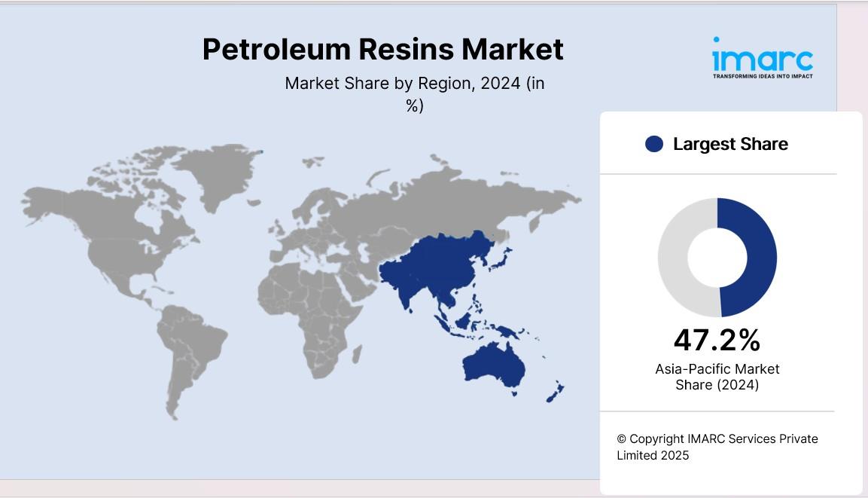
Task: Click the African continent on the map
Action: (x=316, y=309)
